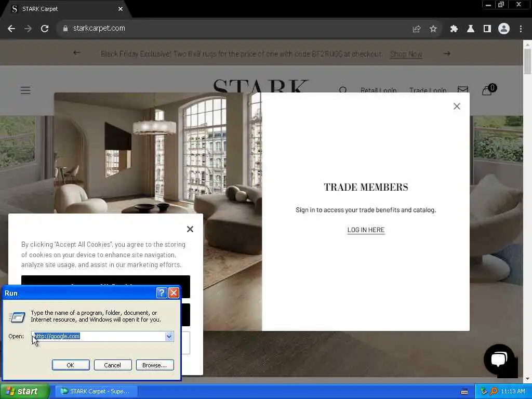
Task: Click the browser forward arrow
Action: click(x=28, y=29)
